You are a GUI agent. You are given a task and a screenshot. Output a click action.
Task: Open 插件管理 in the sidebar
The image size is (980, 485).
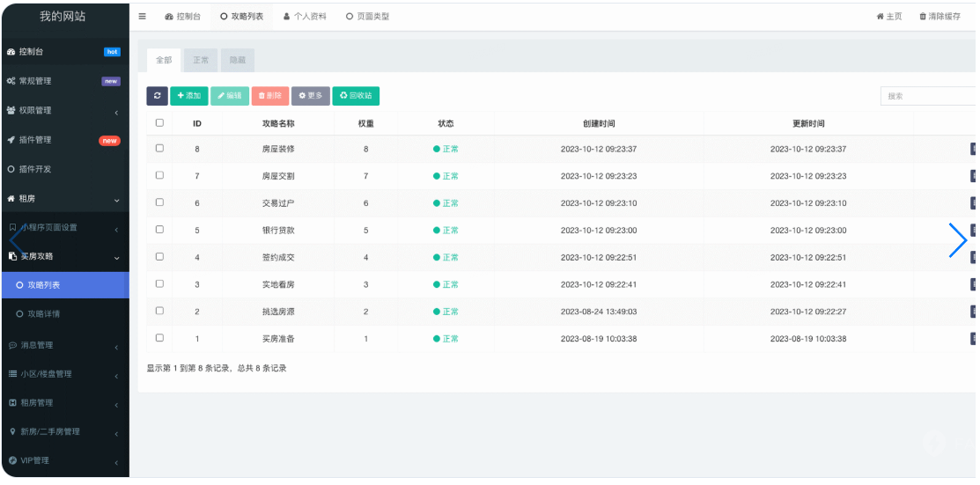[x=35, y=139]
